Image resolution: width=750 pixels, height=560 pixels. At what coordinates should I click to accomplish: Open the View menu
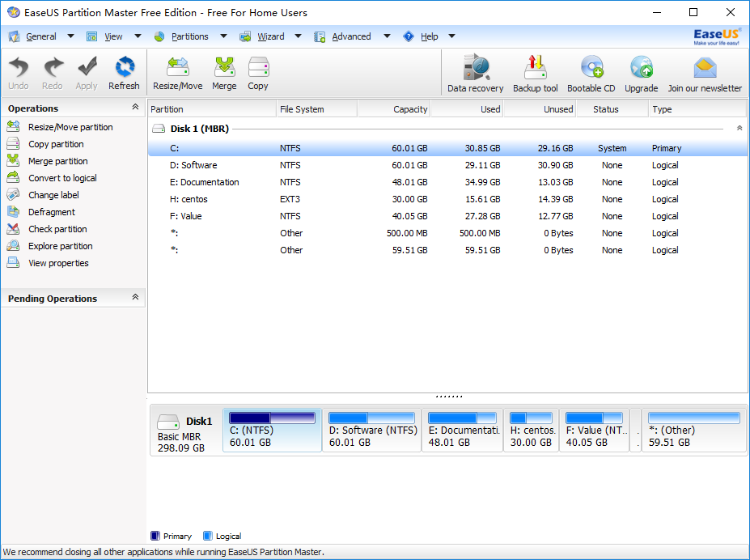tap(113, 36)
